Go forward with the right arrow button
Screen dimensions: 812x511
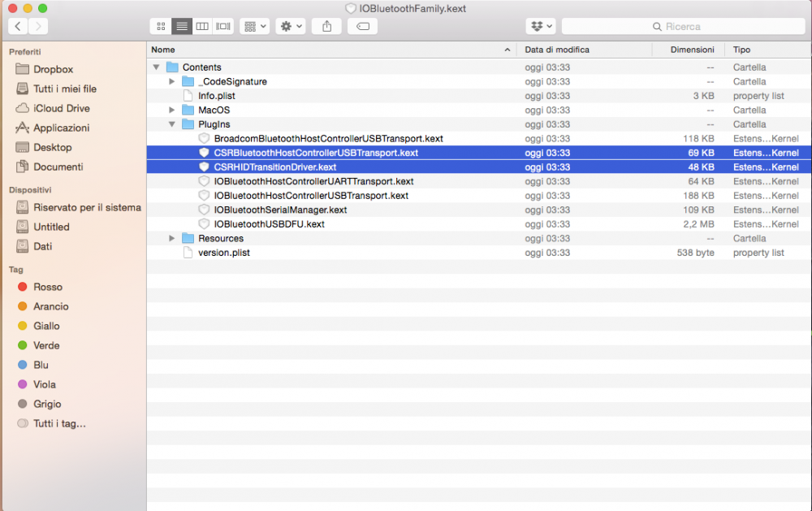pos(38,26)
